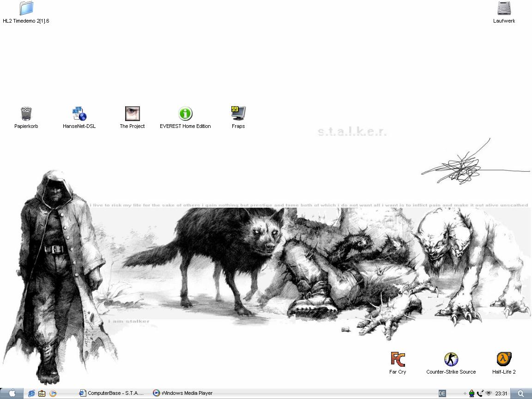
Task: Click the notepad-style quick launch icon
Action: click(x=42, y=393)
